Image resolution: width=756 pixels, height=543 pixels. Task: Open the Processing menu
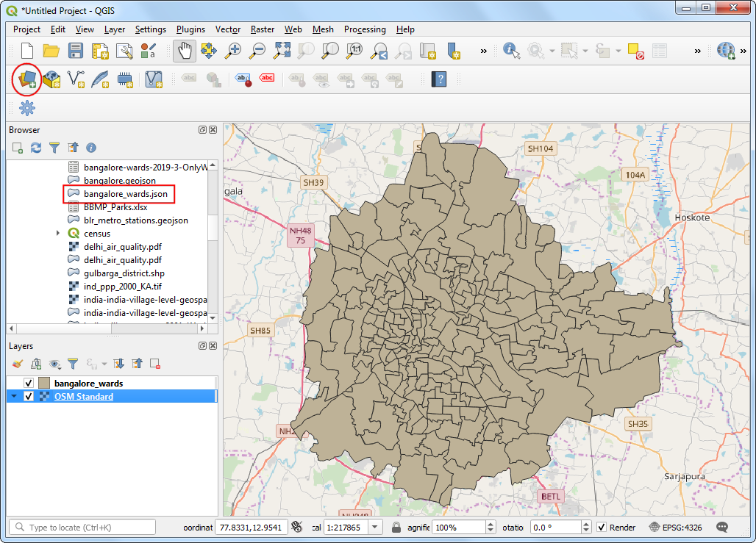coord(364,29)
